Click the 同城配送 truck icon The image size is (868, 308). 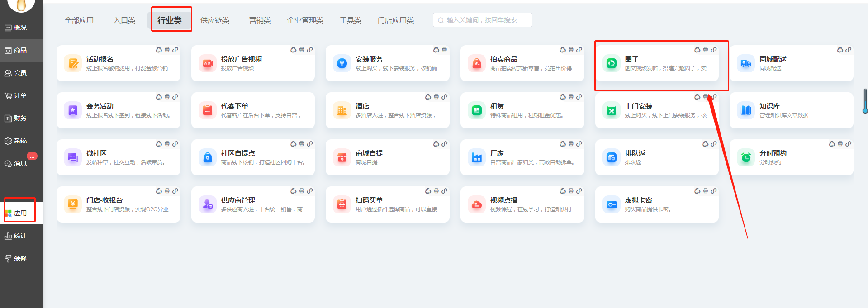tap(746, 63)
